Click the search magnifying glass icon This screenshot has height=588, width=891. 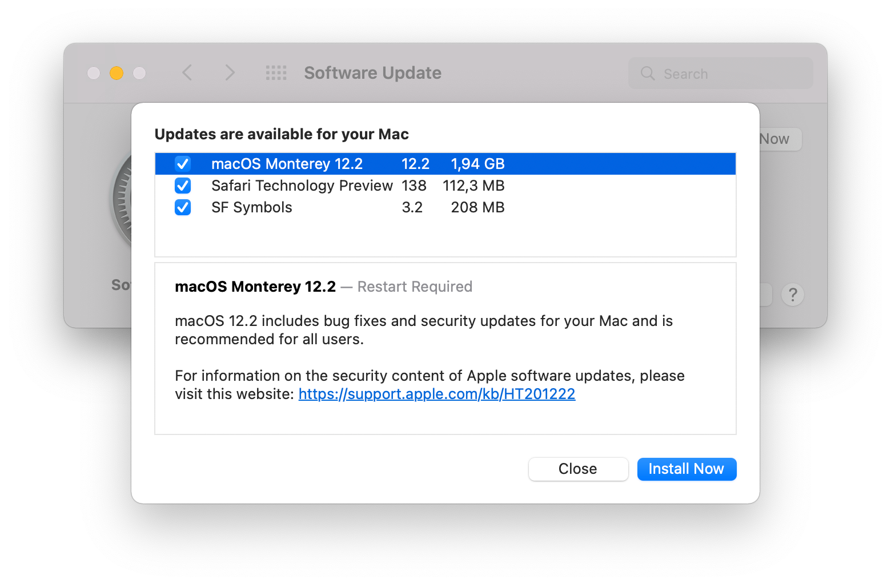click(647, 73)
